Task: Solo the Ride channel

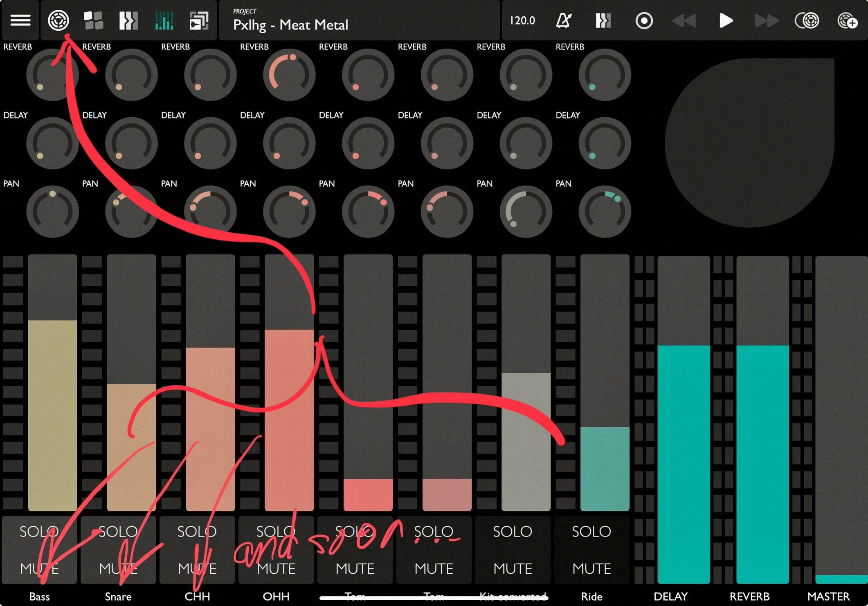Action: pyautogui.click(x=591, y=531)
